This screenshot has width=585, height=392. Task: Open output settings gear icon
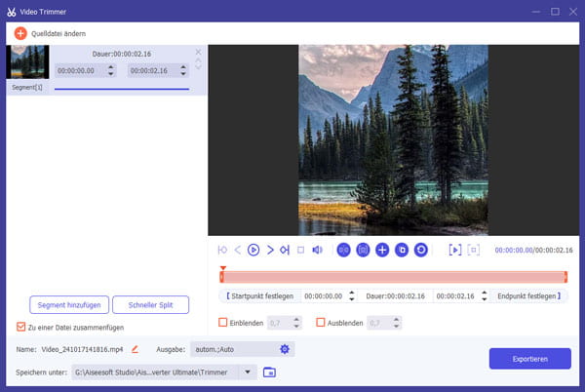click(285, 348)
